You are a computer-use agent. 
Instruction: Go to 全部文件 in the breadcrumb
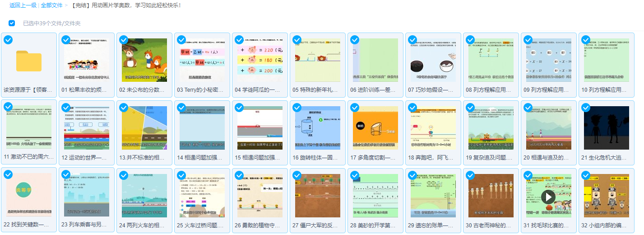[52, 5]
